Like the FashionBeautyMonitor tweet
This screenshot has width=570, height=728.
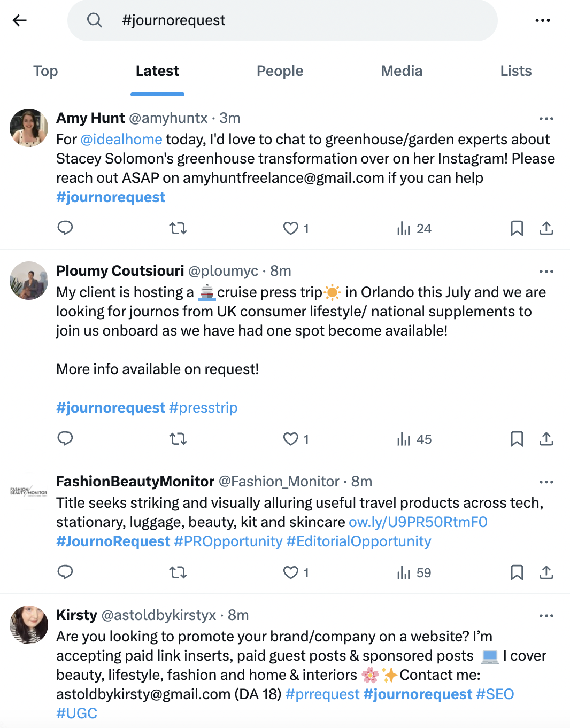tap(290, 572)
